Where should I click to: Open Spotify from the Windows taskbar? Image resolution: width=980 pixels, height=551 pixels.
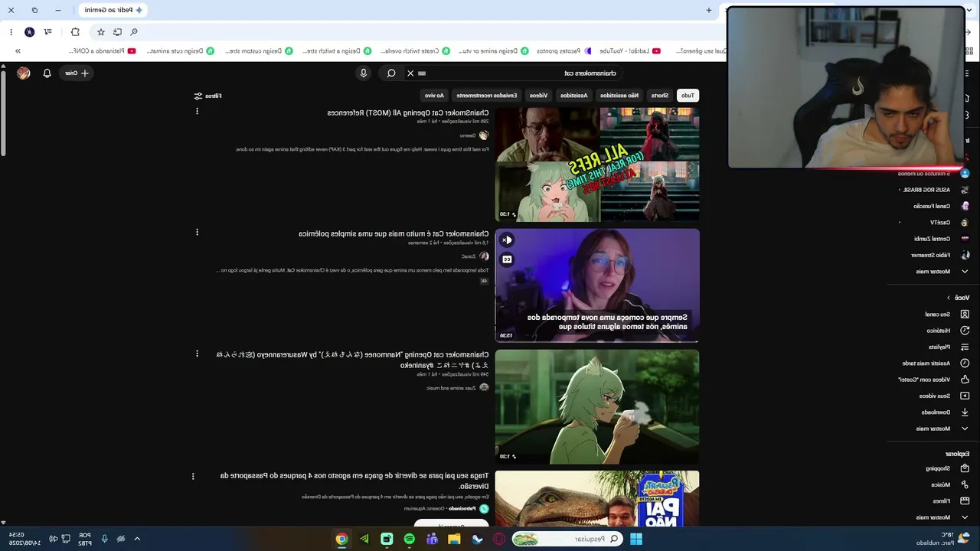(410, 539)
